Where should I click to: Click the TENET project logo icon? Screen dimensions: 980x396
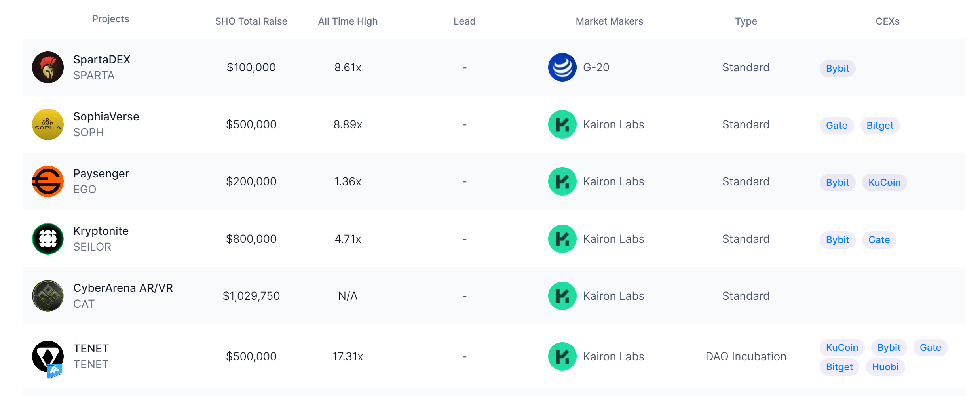48,357
